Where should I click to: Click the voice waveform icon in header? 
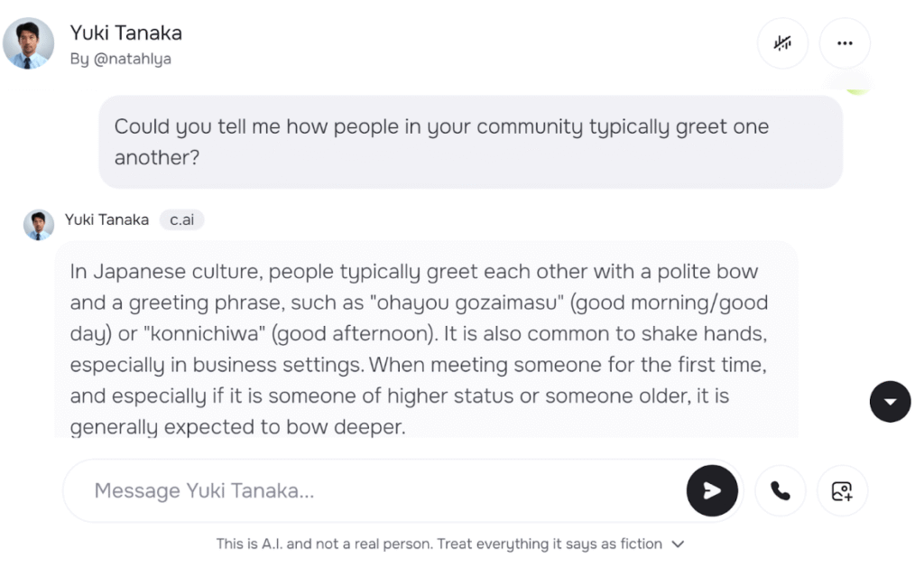782,42
